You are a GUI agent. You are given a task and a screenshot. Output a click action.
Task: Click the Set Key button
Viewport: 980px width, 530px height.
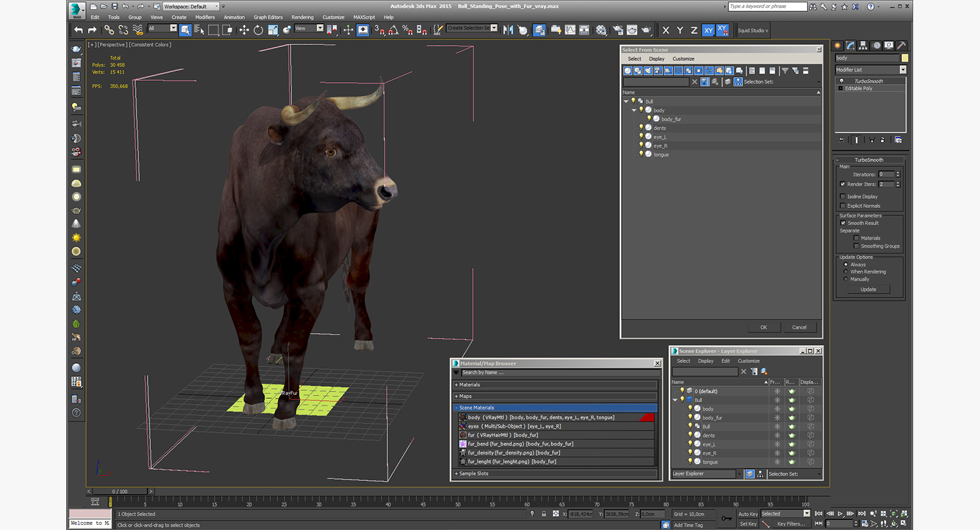pos(748,524)
